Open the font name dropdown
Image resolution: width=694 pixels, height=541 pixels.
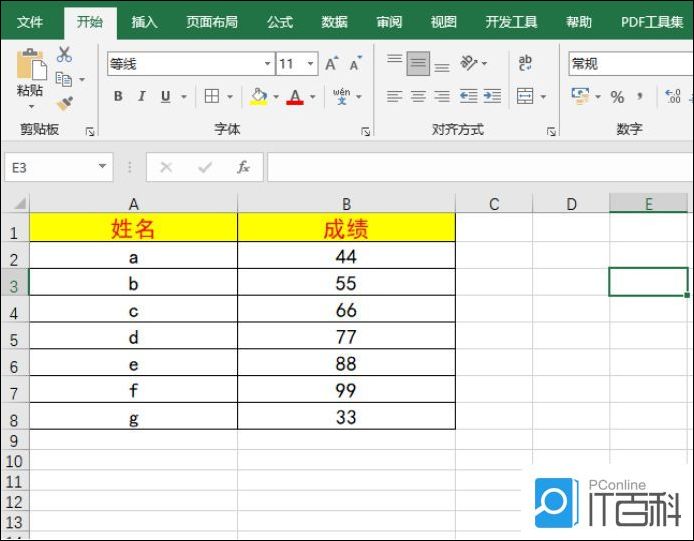pos(267,64)
